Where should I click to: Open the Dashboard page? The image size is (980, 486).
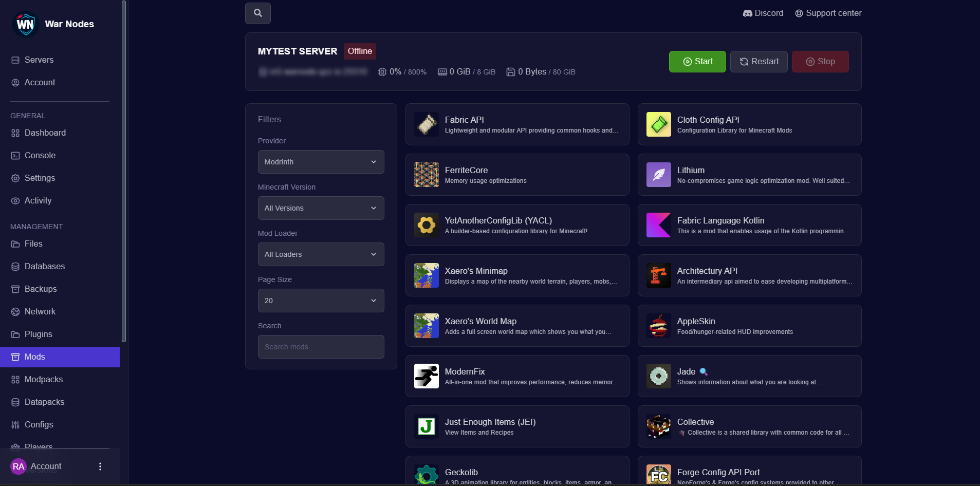click(60, 133)
